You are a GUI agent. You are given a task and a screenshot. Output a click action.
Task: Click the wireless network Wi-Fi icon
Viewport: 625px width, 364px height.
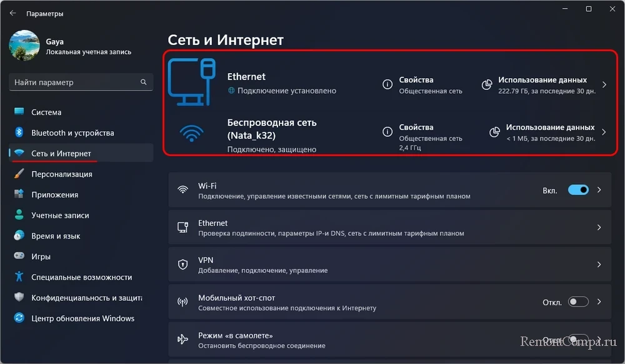(x=192, y=134)
